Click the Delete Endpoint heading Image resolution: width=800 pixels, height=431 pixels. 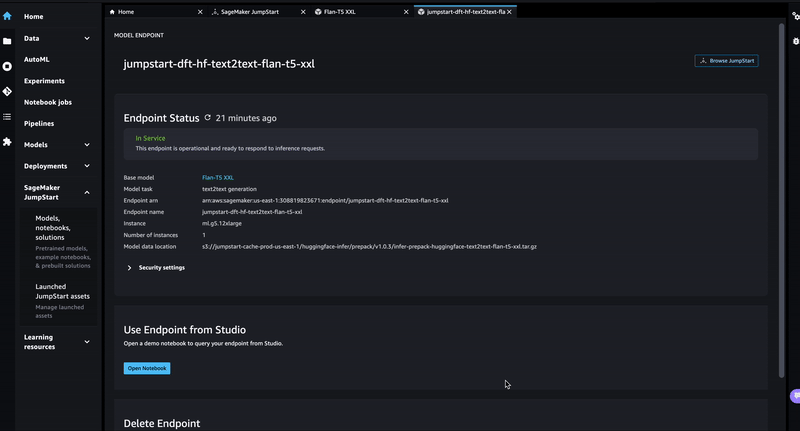(x=162, y=423)
